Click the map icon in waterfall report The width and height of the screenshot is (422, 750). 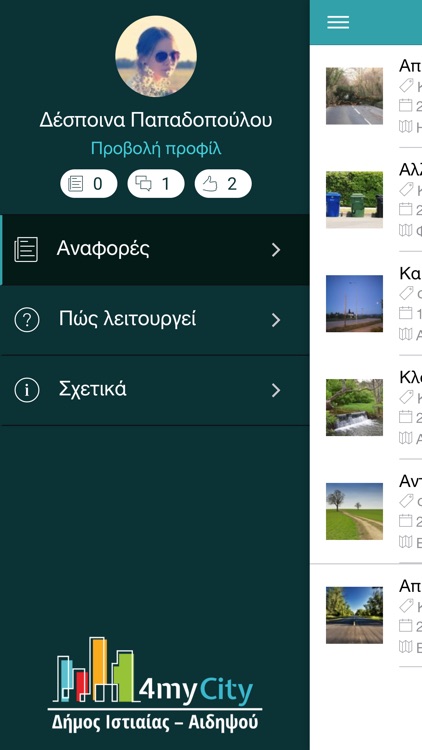coord(406,438)
